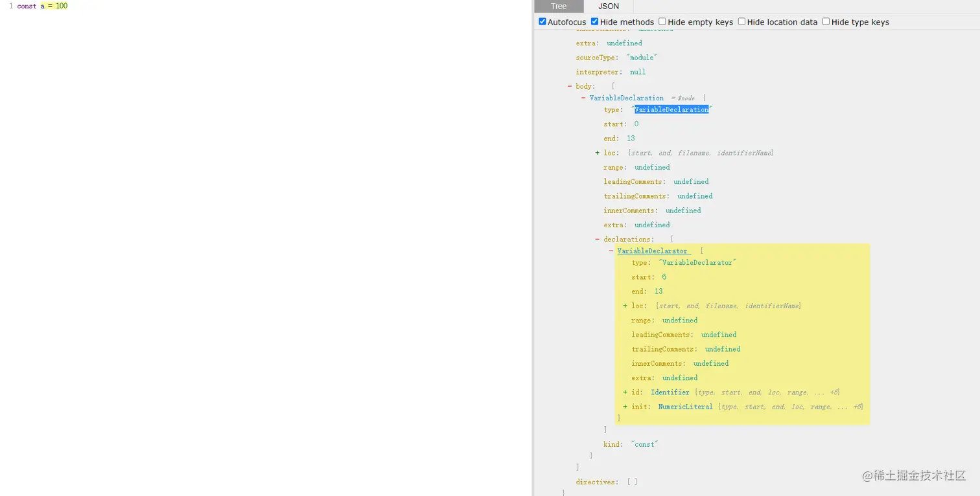Screen dimensions: 980x496
Task: Collapse the body array node
Action: (x=570, y=86)
